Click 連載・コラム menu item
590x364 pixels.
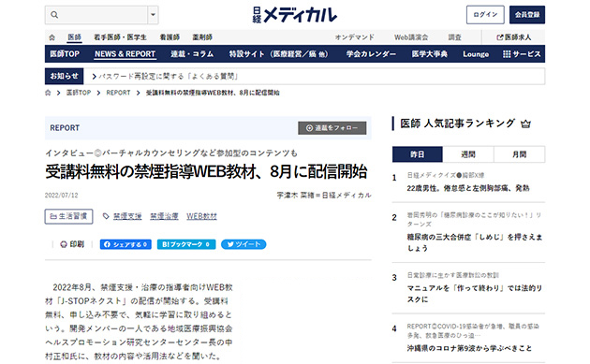point(192,54)
